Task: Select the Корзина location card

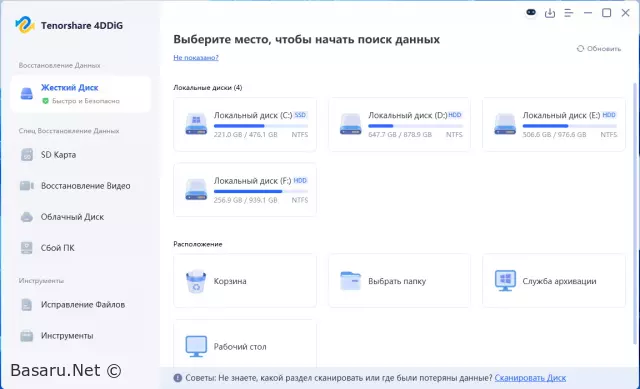Action: coord(245,281)
